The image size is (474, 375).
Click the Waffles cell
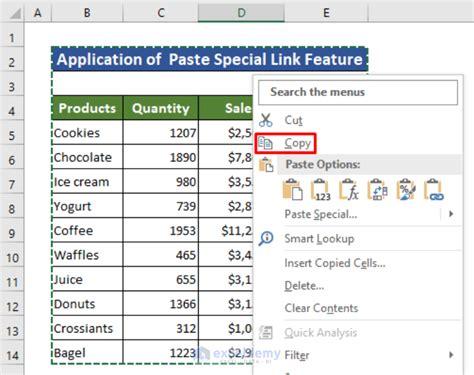[x=87, y=255]
